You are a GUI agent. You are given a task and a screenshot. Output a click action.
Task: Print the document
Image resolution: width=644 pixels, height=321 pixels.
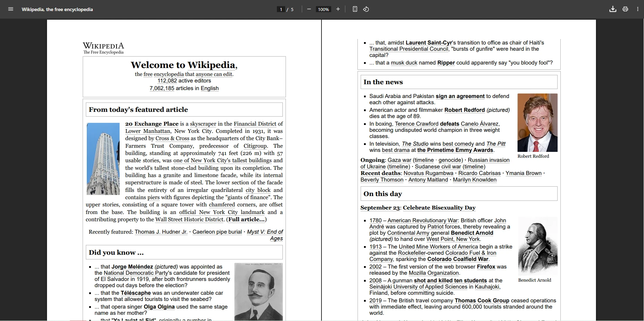coord(625,9)
